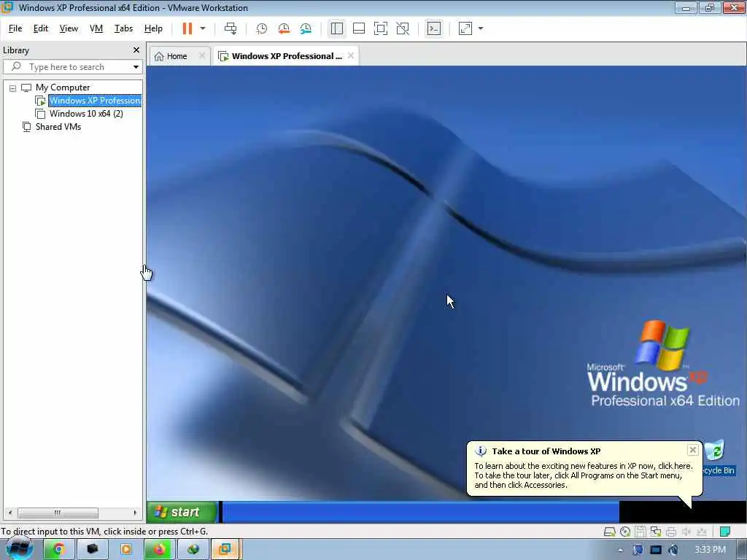Select Windows 10 x64 (2) VM
The width and height of the screenshot is (747, 560).
coord(86,114)
